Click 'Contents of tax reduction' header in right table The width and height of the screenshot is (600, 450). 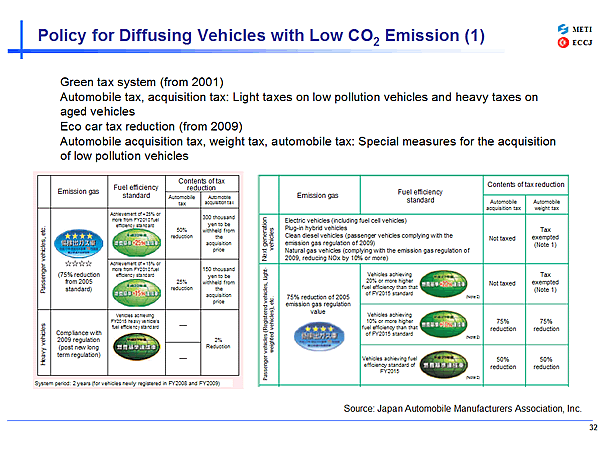tap(526, 184)
